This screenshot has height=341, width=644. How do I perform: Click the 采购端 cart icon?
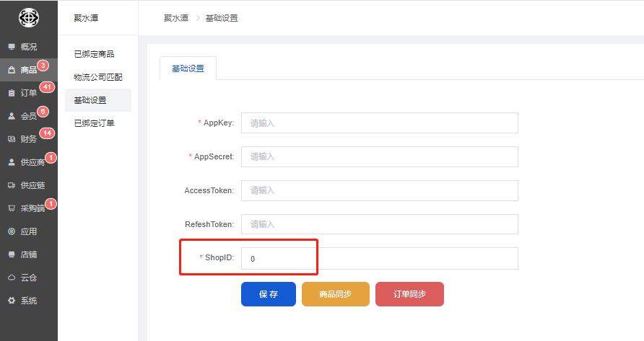[x=12, y=208]
